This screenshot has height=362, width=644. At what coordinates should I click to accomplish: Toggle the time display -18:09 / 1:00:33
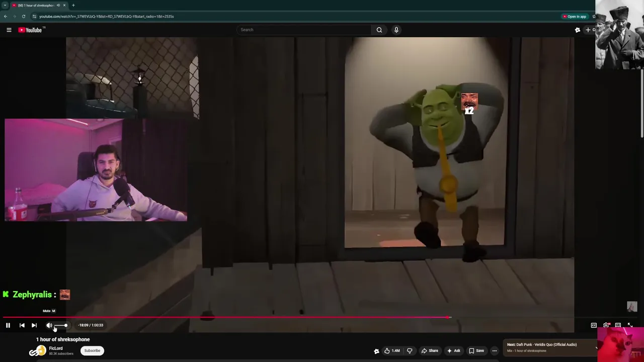click(91, 325)
